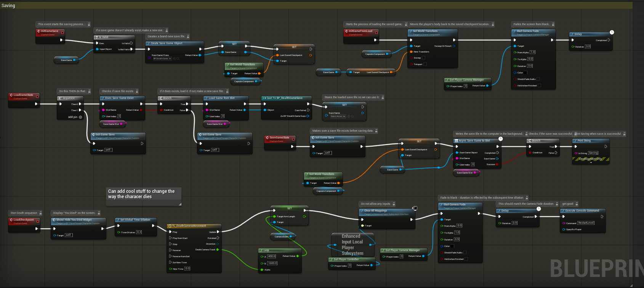The height and width of the screenshot is (288, 644).
Task: Check Should Fade Audio on fade node with Duration 0.9
Action: pyautogui.click(x=465, y=253)
